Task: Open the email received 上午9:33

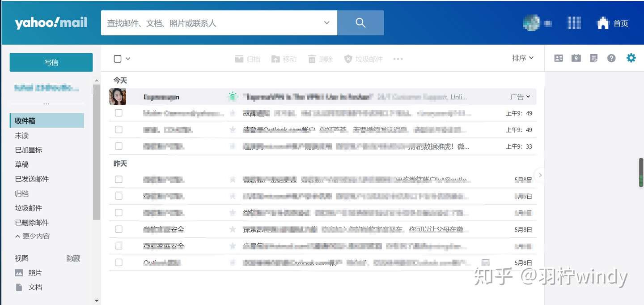Action: coord(323,146)
